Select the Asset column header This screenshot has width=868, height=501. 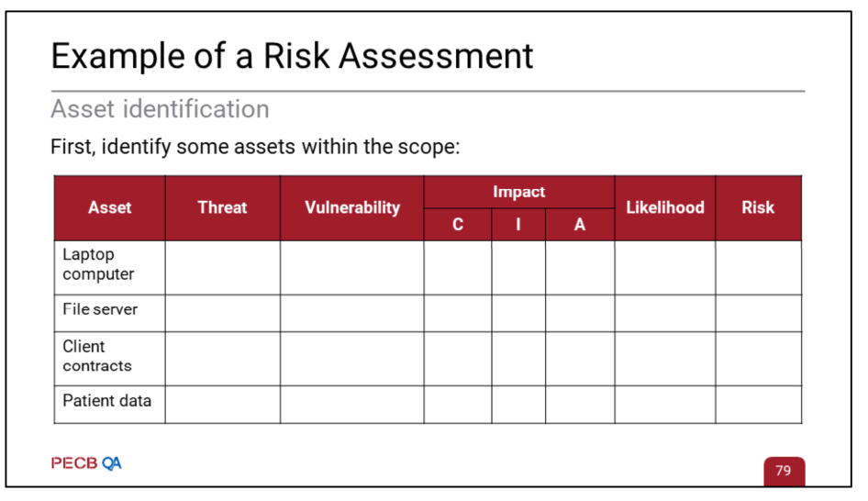click(109, 208)
